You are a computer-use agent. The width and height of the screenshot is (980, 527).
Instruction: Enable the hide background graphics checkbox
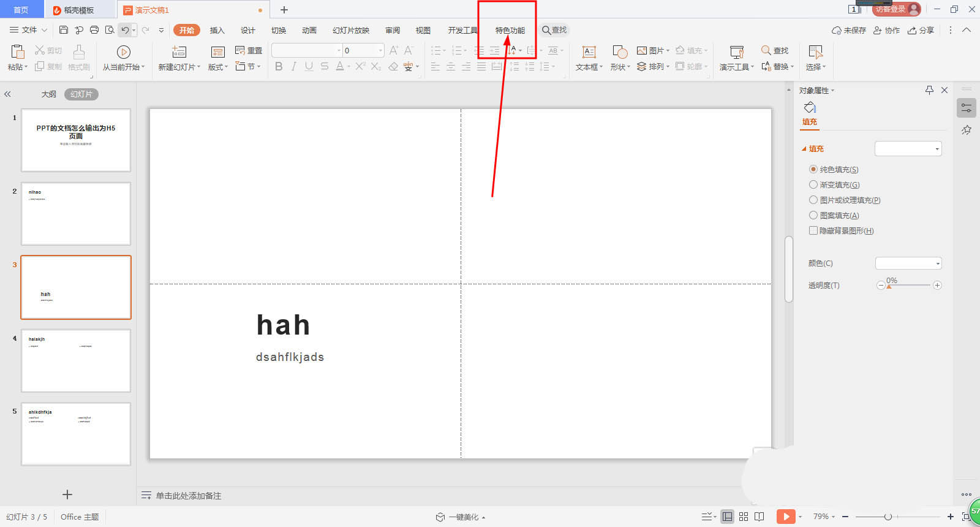813,230
